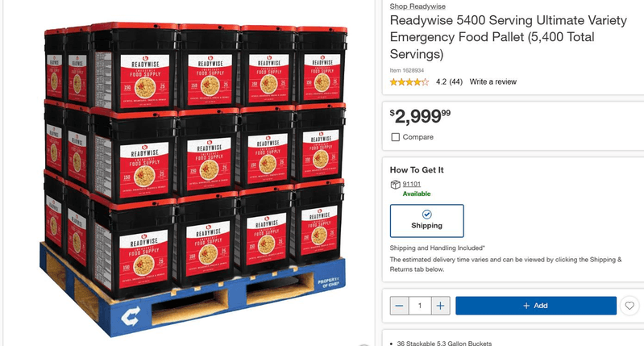Click the How To Get It heading
Viewport: 644px width, 346px height.
pos(417,170)
